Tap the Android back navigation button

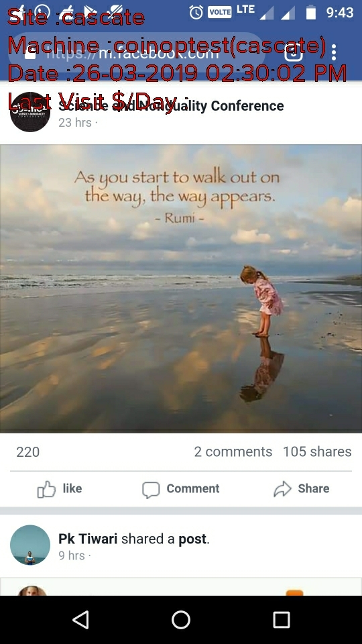point(81,619)
